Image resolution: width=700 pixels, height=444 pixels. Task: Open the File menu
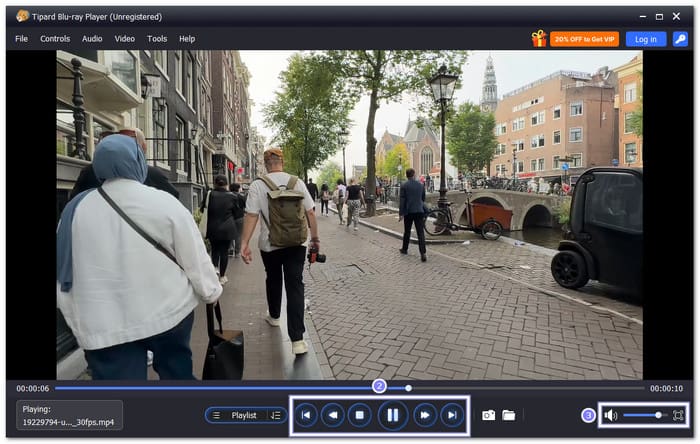(x=21, y=39)
